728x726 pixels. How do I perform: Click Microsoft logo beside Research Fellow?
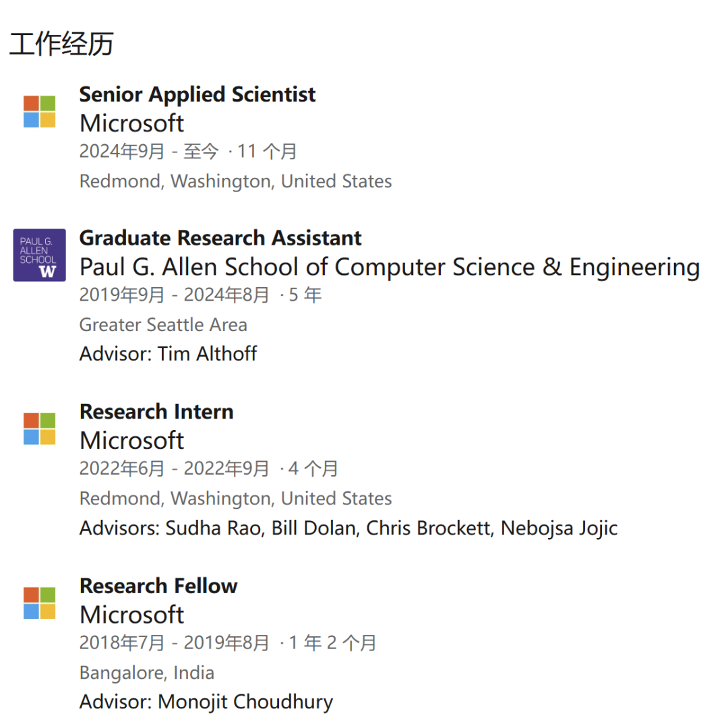tap(39, 603)
